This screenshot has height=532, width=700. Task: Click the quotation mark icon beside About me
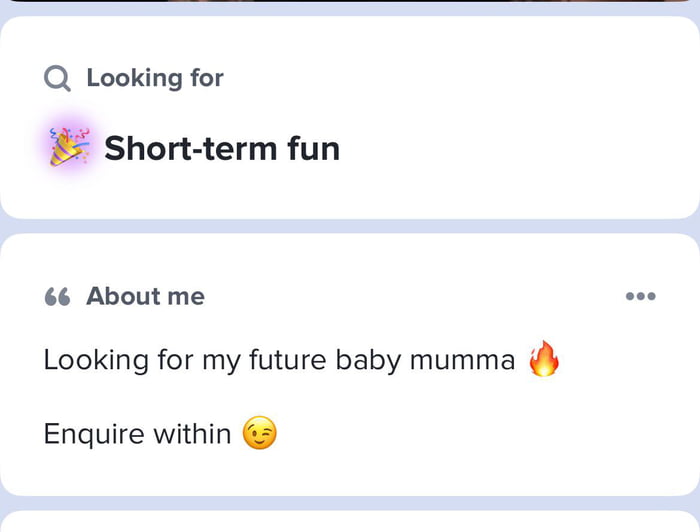tap(58, 296)
